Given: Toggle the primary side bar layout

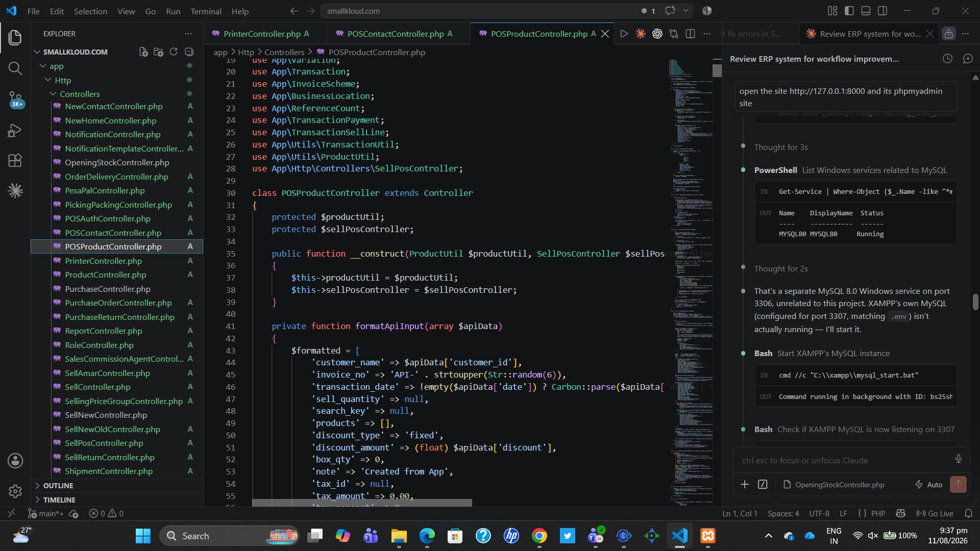Looking at the screenshot, I should coord(849,11).
